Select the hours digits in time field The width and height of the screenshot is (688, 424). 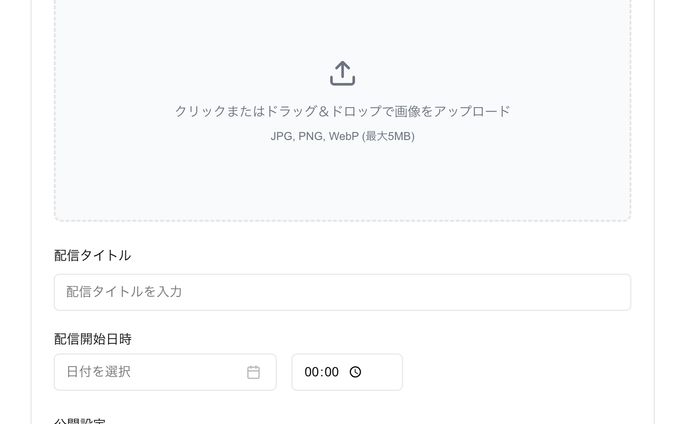(x=311, y=372)
